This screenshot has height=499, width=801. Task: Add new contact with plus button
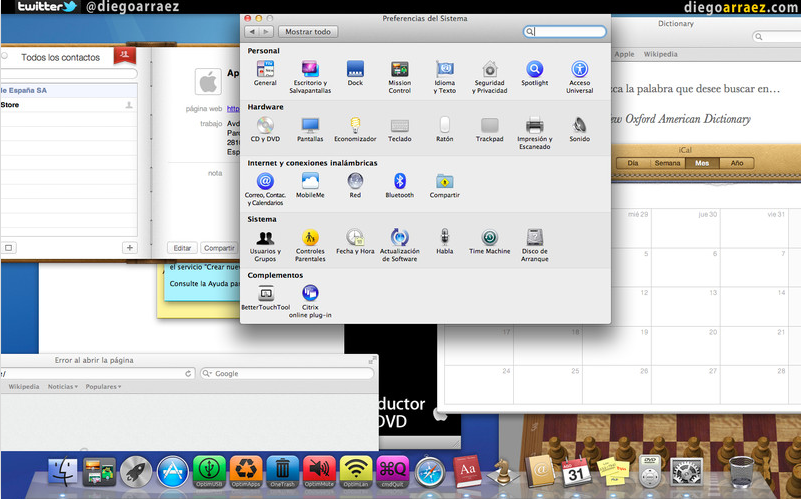130,248
